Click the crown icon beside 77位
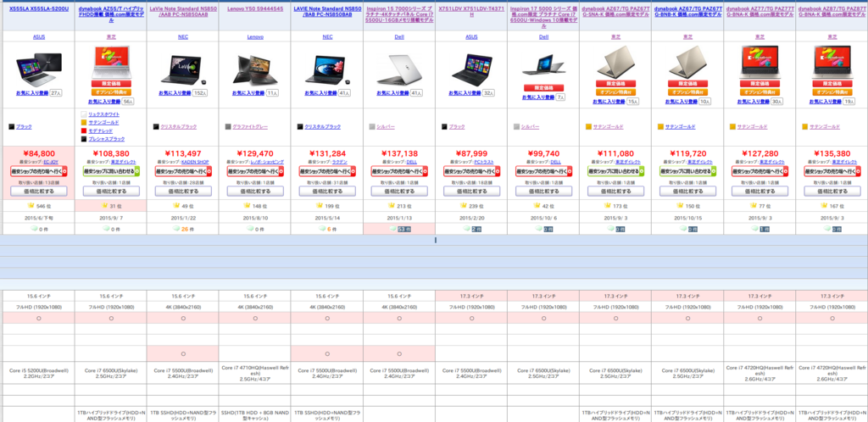 coord(754,206)
